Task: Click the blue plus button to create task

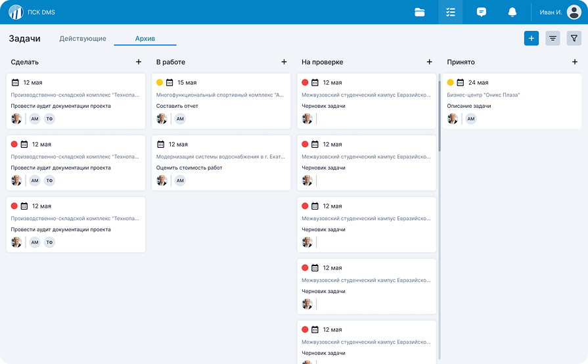Action: [x=531, y=39]
